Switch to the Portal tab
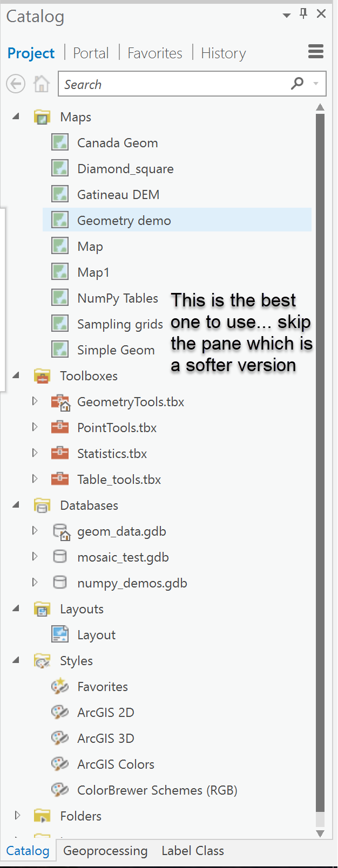The width and height of the screenshot is (338, 868). coord(91,53)
